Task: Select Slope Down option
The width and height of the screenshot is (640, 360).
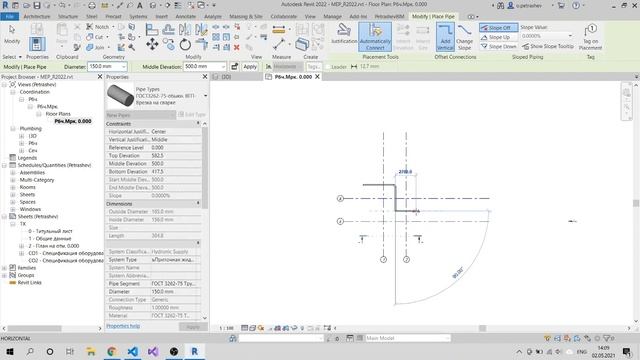Action: tap(499, 47)
